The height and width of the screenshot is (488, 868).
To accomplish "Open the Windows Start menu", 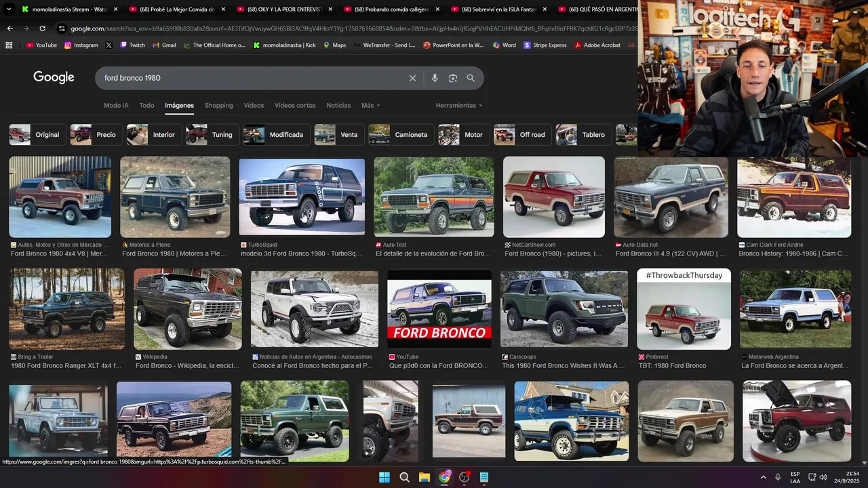I will 384,477.
